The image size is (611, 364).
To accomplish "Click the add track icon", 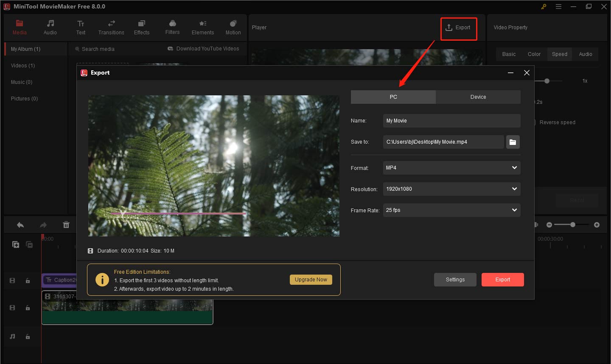I will [x=16, y=245].
